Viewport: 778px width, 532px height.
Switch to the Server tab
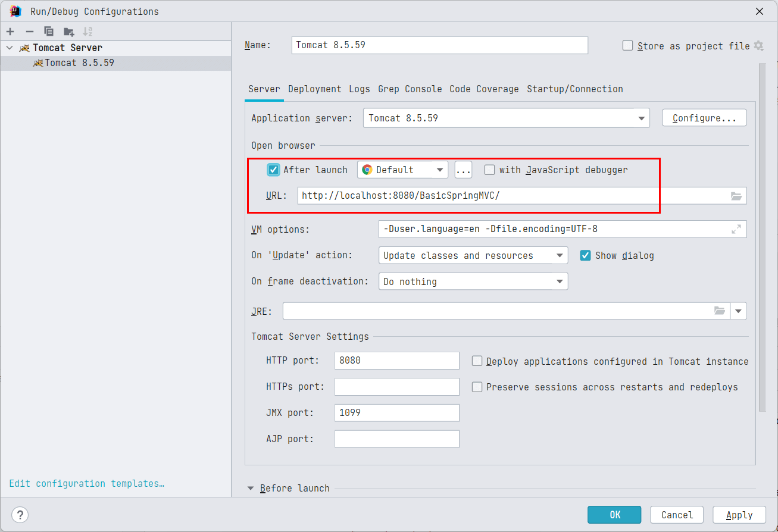[x=264, y=89]
